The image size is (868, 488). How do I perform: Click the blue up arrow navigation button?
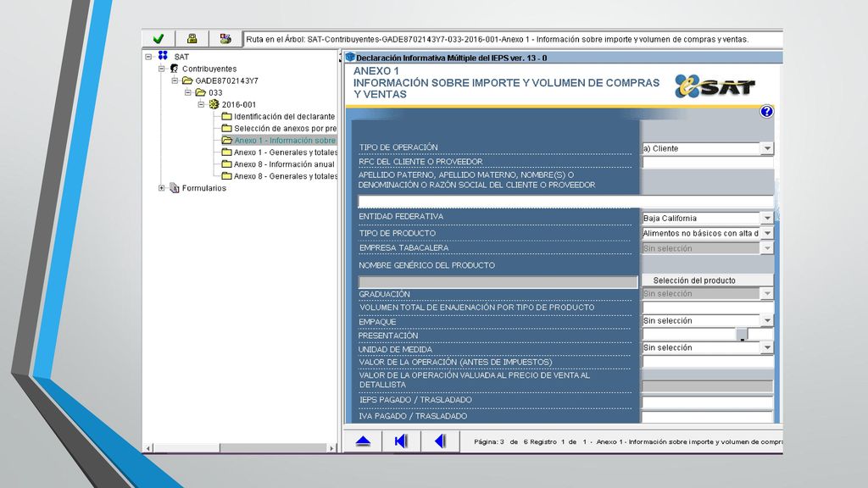363,441
